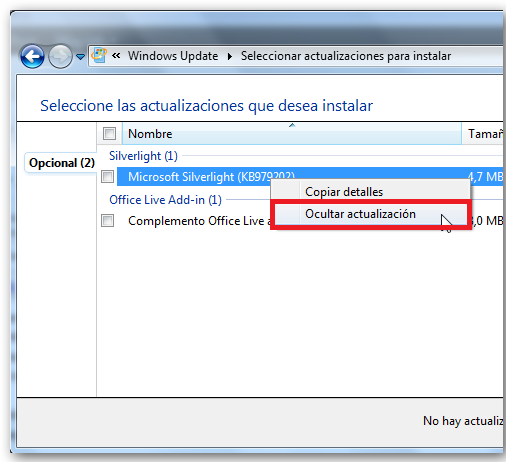506x462 pixels.
Task: Check the Complemento Office Live checkbox
Action: [x=107, y=221]
